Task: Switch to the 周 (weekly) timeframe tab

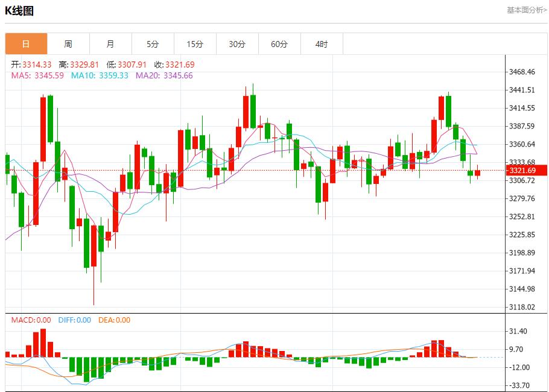Action: 68,43
